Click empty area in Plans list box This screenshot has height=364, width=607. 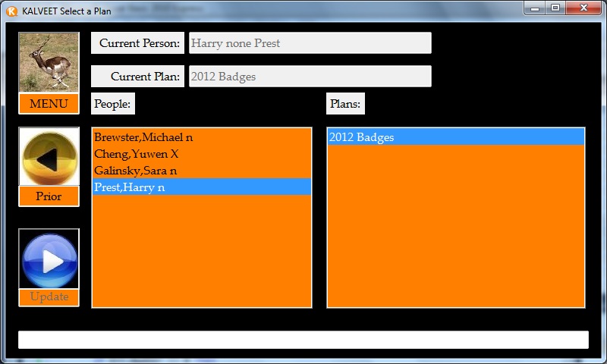tap(455, 227)
